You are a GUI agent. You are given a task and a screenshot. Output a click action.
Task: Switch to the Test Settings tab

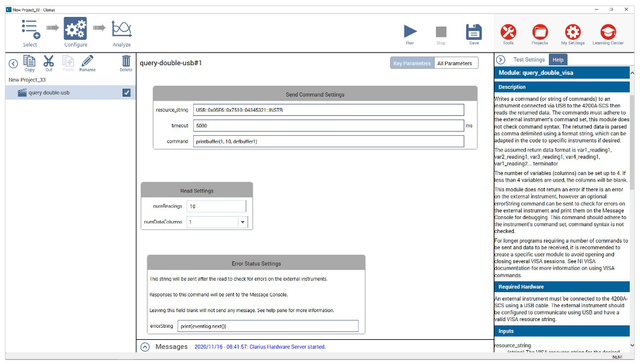click(529, 60)
